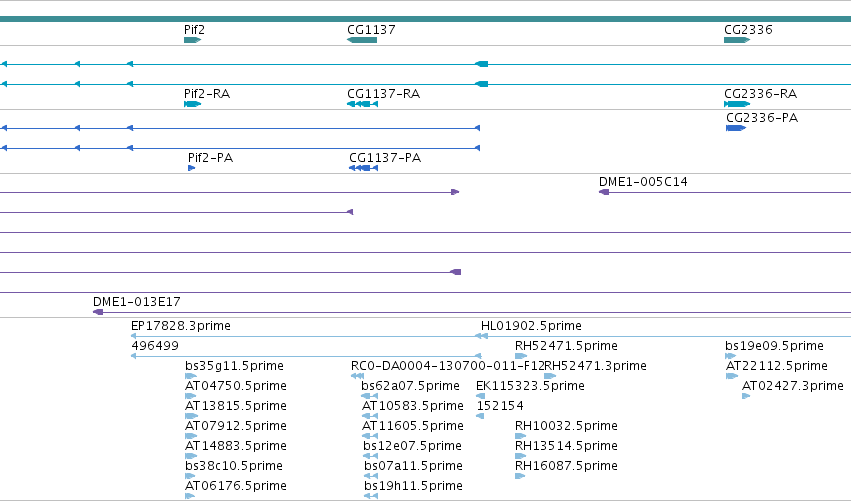This screenshot has height=501, width=851.
Task: Click the RH52471.5prime EST arrow glyph
Action: [x=521, y=356]
